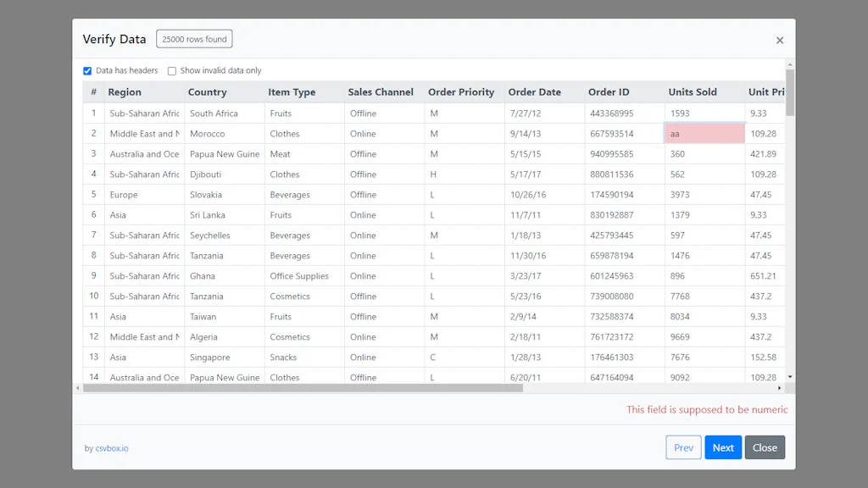
Task: Click the down arrow on the vertical scrollbar
Action: (790, 376)
